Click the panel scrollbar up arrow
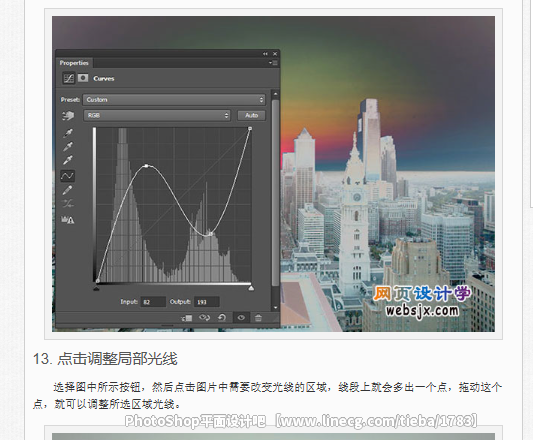This screenshot has width=533, height=440. point(275,94)
